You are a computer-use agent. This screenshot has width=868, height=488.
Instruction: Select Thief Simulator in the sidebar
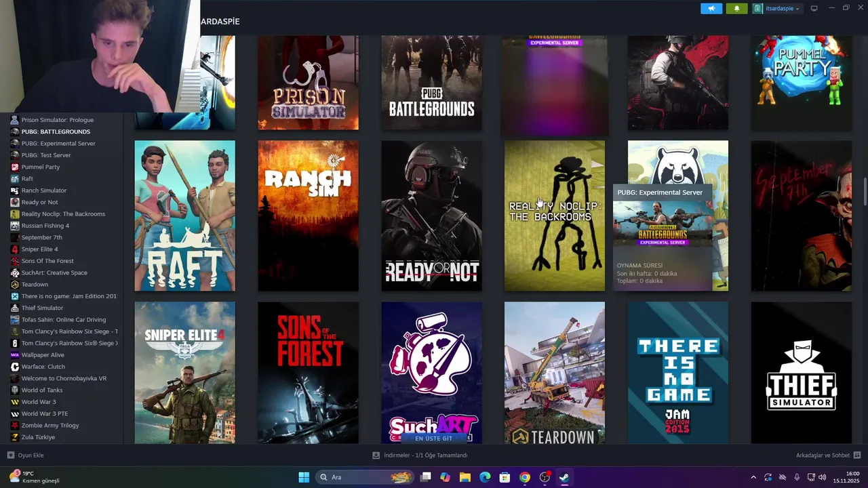(42, 308)
